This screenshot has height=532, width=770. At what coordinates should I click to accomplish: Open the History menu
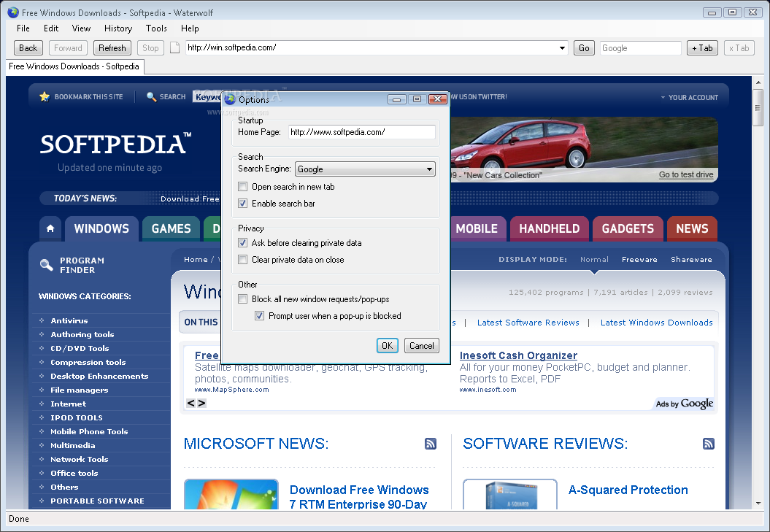point(118,28)
